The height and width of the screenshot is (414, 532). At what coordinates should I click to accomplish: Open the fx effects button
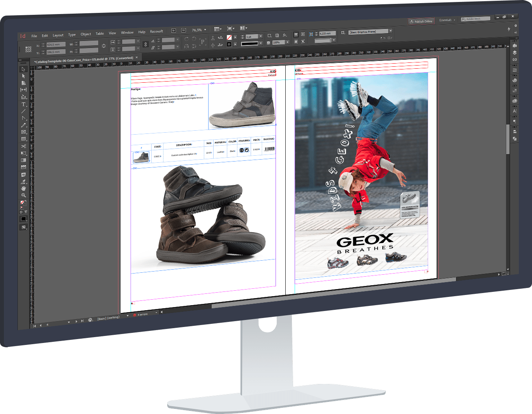[285, 35]
